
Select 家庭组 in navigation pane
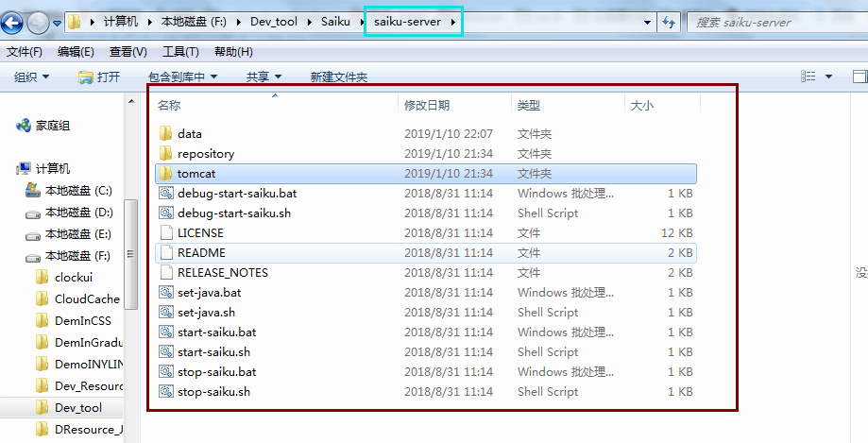pos(53,126)
